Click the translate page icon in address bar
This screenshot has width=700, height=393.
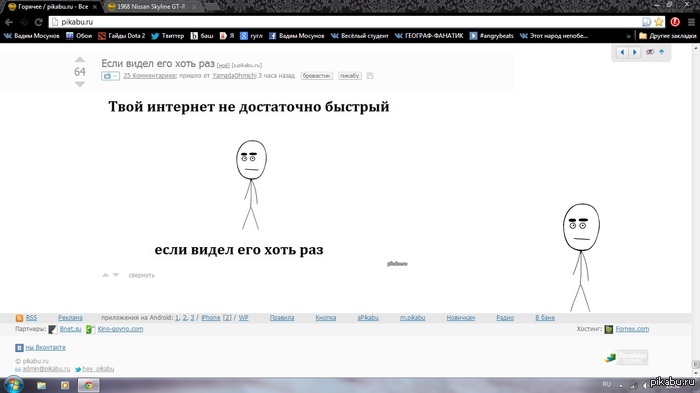point(646,22)
